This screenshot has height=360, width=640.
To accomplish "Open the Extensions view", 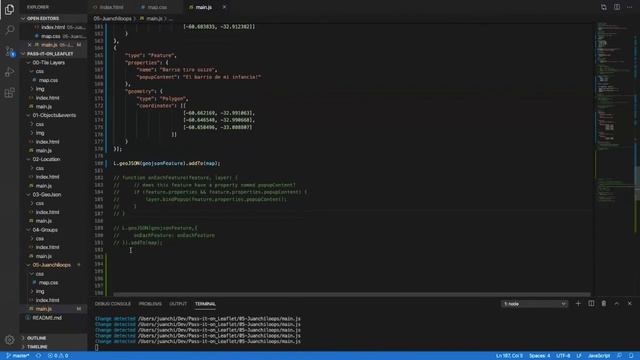I will tap(9, 93).
